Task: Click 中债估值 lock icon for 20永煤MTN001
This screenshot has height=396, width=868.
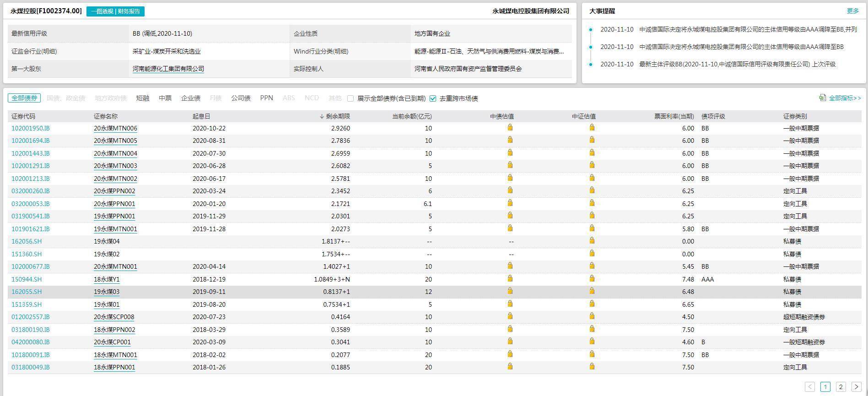Action: 510,266
